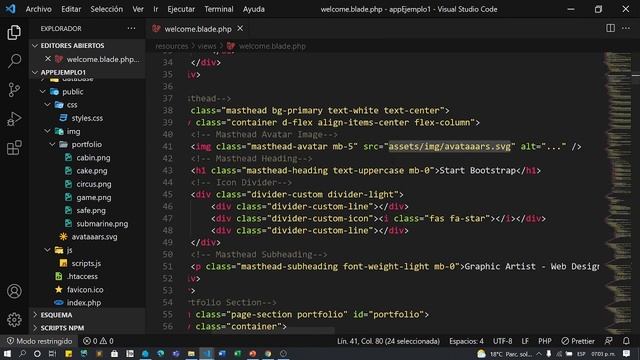Image resolution: width=640 pixels, height=360 pixels.
Task: Open submarine.png file
Action: pos(102,224)
